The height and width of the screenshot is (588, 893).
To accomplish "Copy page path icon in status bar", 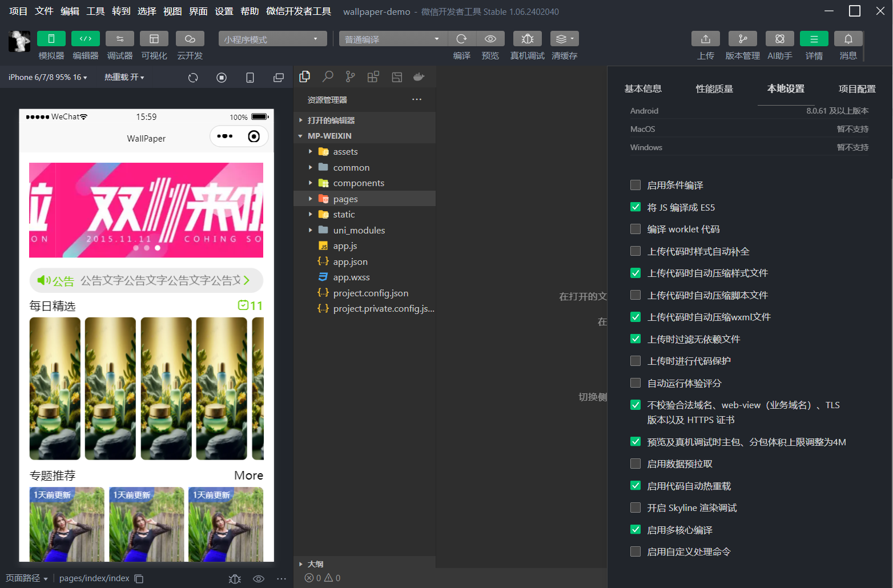I will [x=139, y=578].
